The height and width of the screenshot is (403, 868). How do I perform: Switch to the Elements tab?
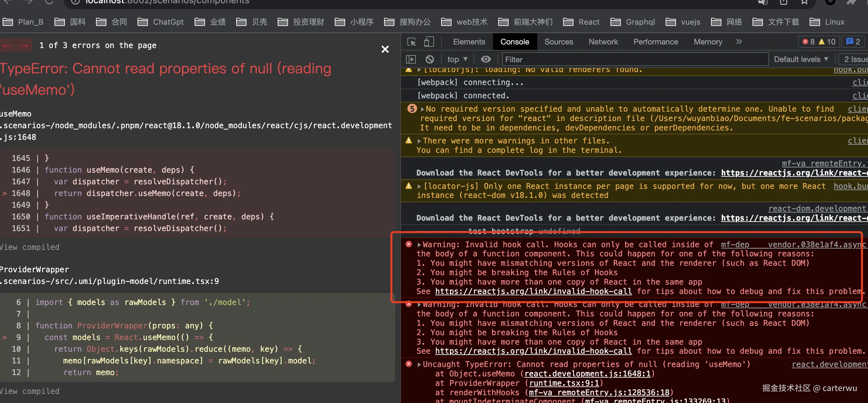(469, 42)
